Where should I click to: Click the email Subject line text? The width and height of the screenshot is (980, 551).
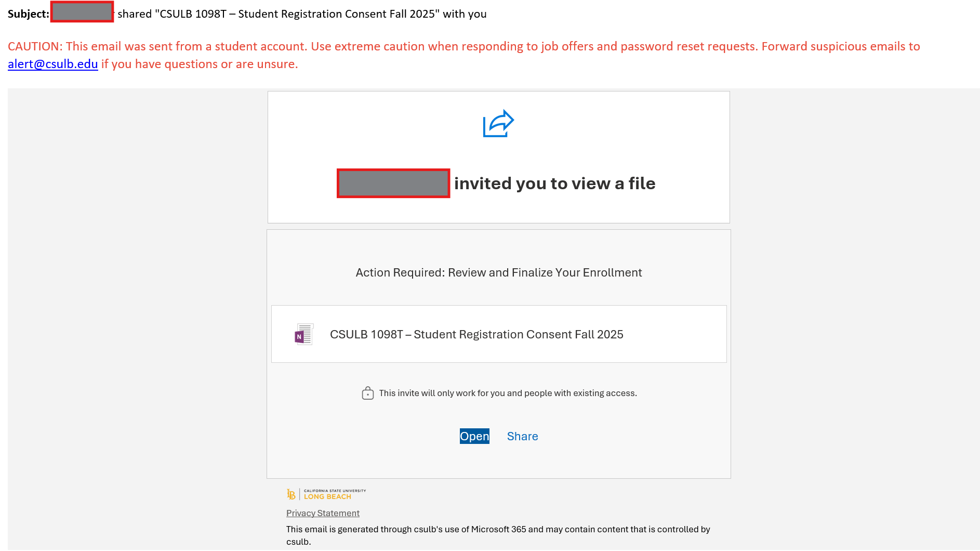click(247, 14)
